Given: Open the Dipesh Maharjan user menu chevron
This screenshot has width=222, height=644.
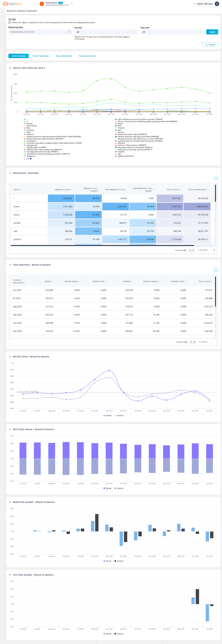Looking at the screenshot, I should [194, 4].
